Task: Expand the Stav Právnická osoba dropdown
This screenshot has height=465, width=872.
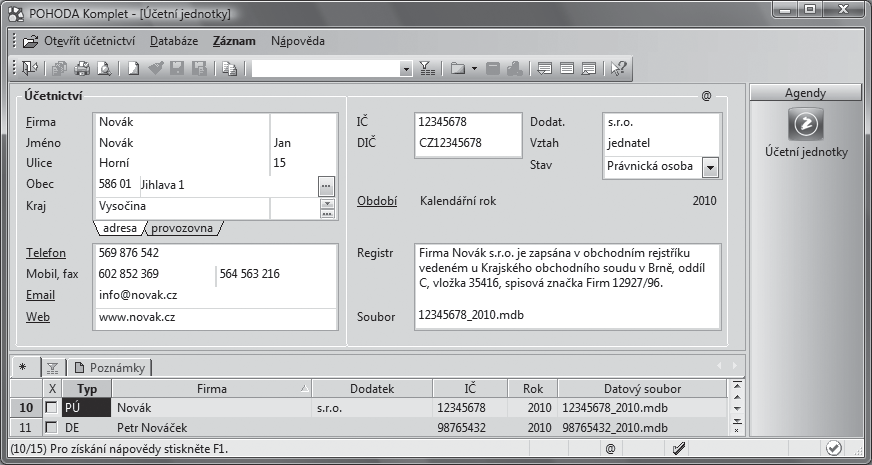Action: coord(710,167)
